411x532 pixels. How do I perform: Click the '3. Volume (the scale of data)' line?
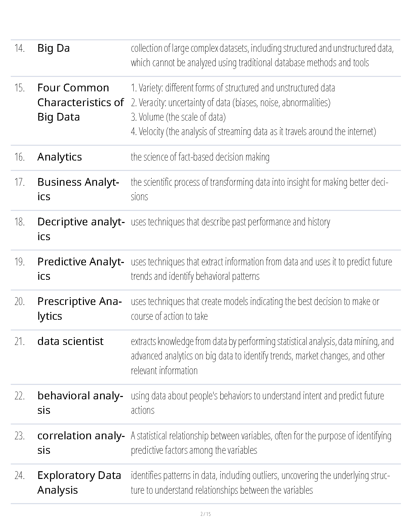(178, 117)
